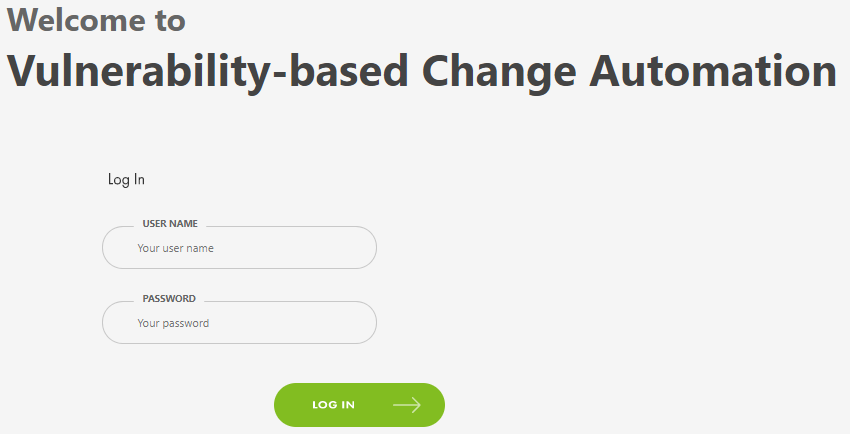Click the USER NAME field label
Viewport: 850px width, 434px height.
point(170,224)
